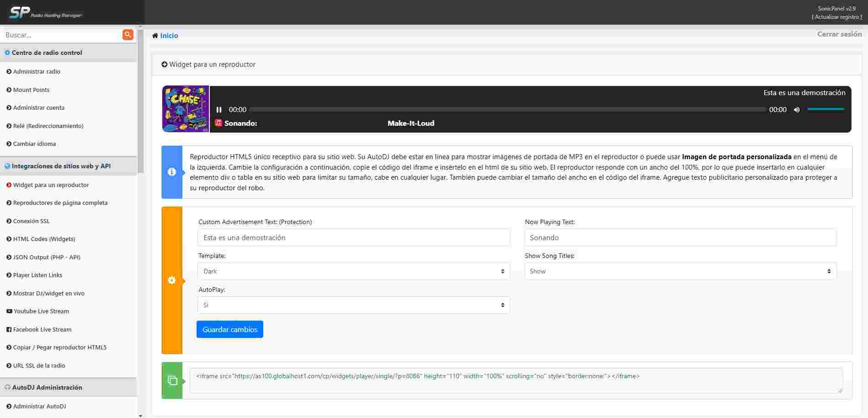Image resolution: width=868 pixels, height=418 pixels.
Task: Open the Template dropdown set to Dark
Action: (x=353, y=271)
